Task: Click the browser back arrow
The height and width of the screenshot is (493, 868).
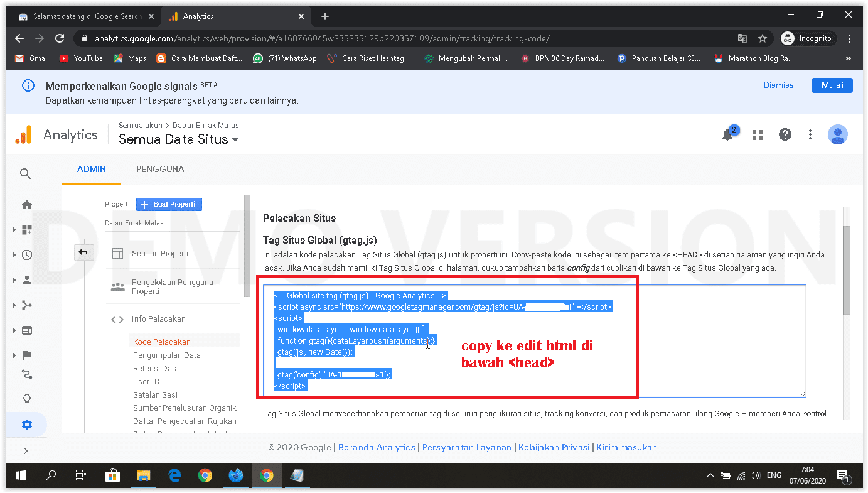Action: coord(19,38)
